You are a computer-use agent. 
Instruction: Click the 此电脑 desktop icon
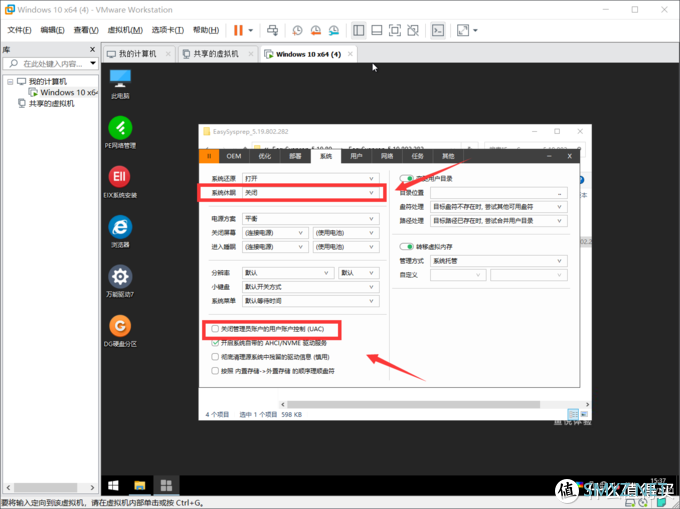[x=120, y=84]
